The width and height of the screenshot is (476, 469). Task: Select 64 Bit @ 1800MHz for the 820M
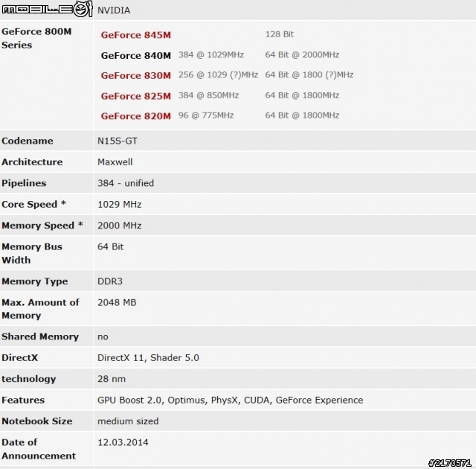302,115
